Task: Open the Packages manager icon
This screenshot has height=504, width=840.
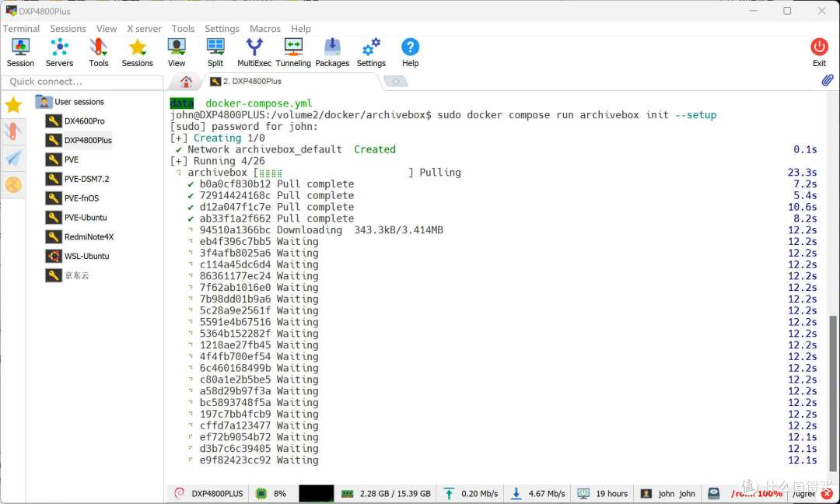Action: [x=332, y=52]
